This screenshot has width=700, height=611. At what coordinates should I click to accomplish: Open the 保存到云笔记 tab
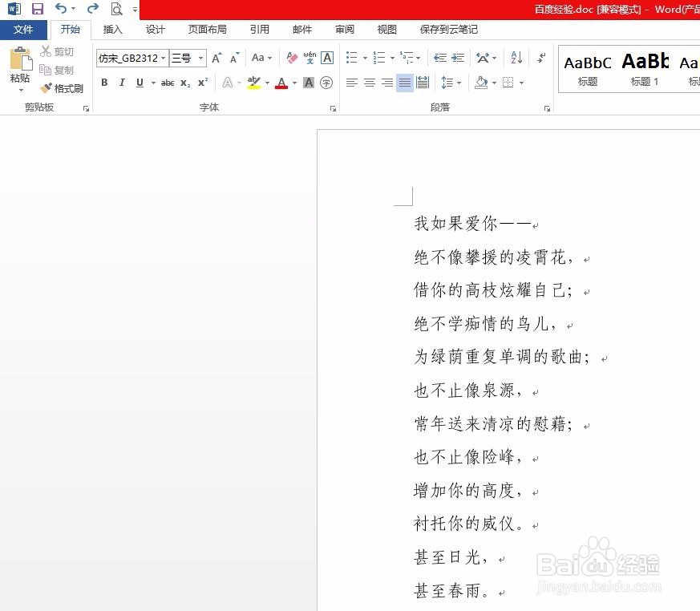[x=449, y=30]
